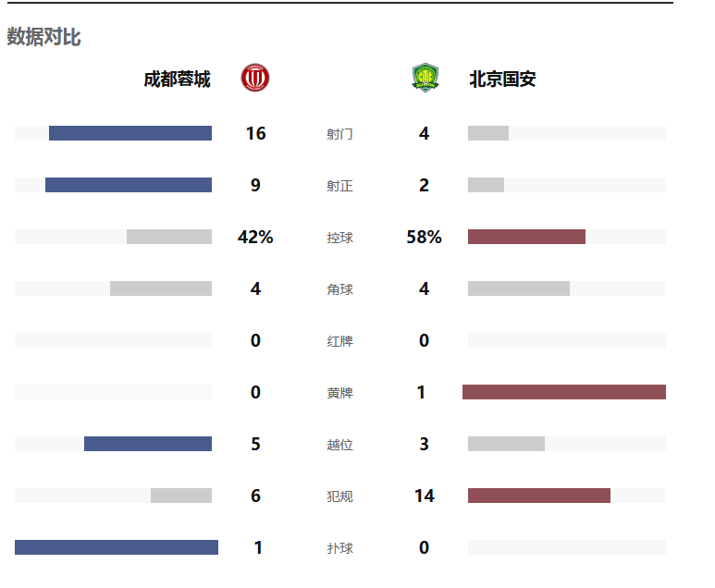Select the 控球 stat label
The image size is (715, 588).
coord(339,238)
